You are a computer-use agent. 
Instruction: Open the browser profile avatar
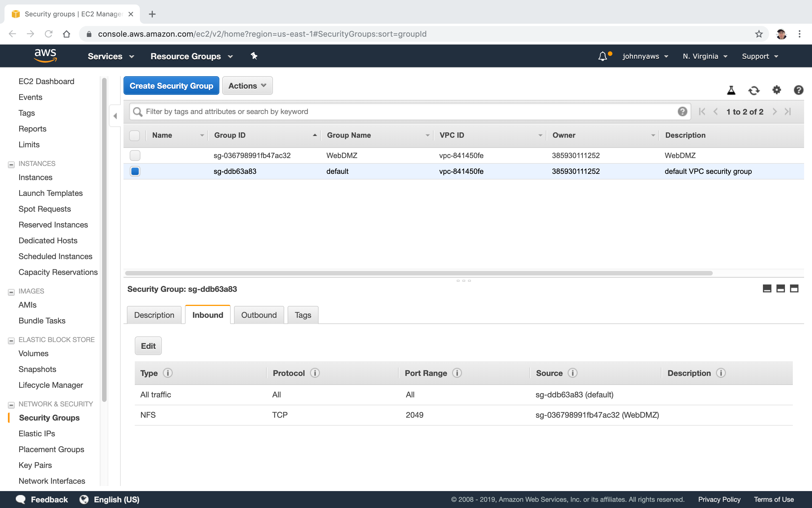pos(782,34)
